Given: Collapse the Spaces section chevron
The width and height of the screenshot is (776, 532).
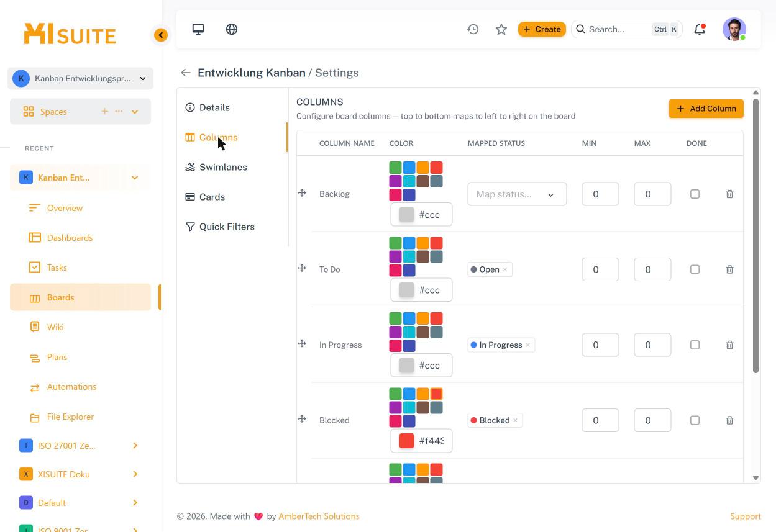Looking at the screenshot, I should [x=135, y=112].
